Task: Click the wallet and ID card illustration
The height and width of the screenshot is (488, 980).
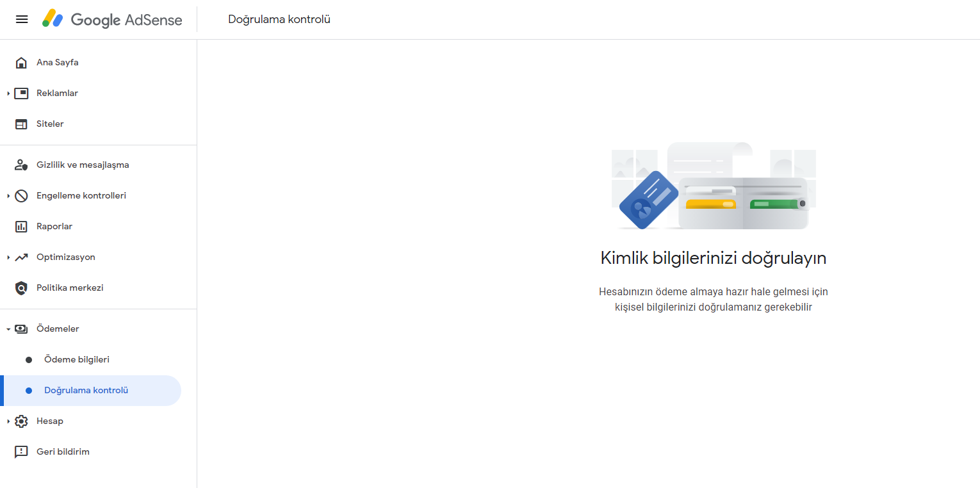Action: pos(714,186)
